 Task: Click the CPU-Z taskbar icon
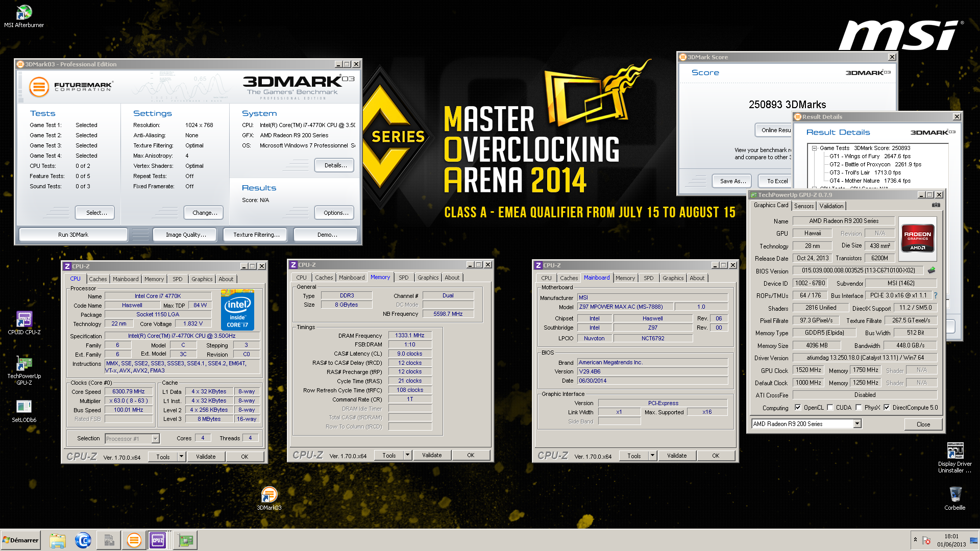click(x=158, y=540)
